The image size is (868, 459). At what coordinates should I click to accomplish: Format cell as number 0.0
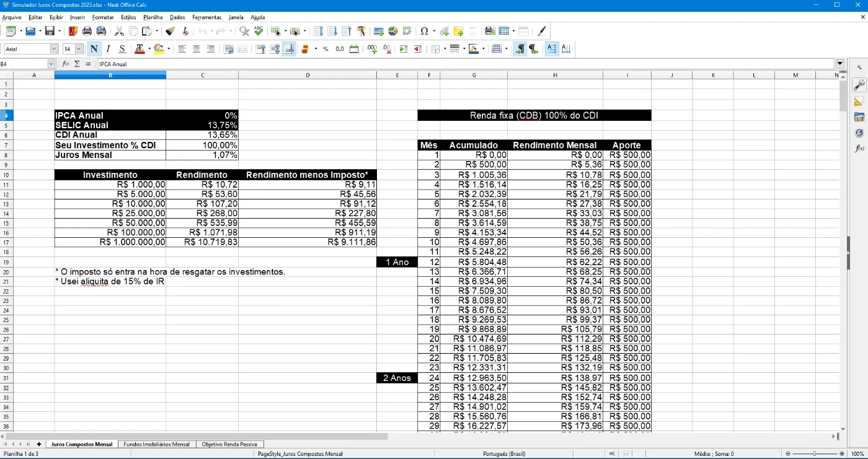tap(340, 49)
